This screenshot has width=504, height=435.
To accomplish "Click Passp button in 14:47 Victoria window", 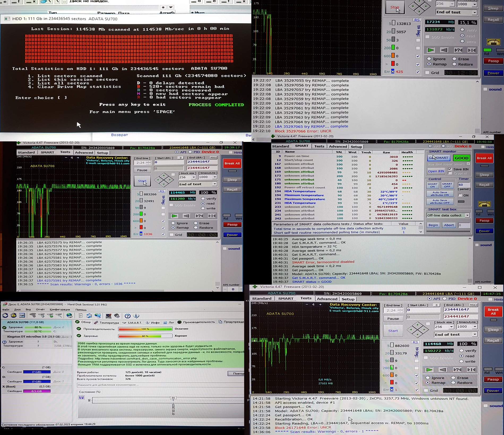I will coord(493,379).
